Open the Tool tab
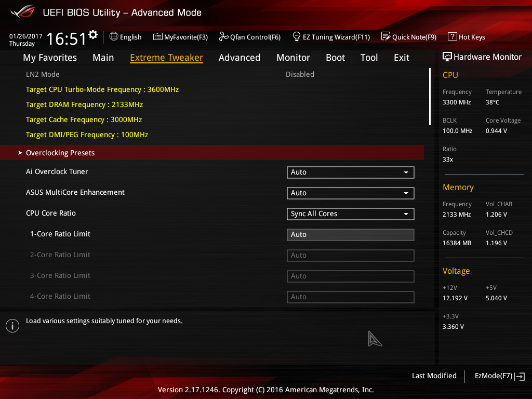532x399 pixels. click(369, 58)
